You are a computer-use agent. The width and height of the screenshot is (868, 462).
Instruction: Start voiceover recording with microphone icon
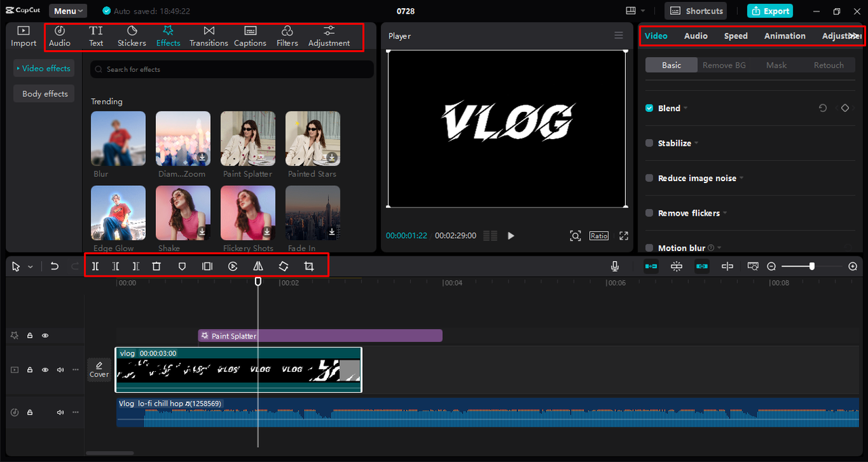[614, 267]
